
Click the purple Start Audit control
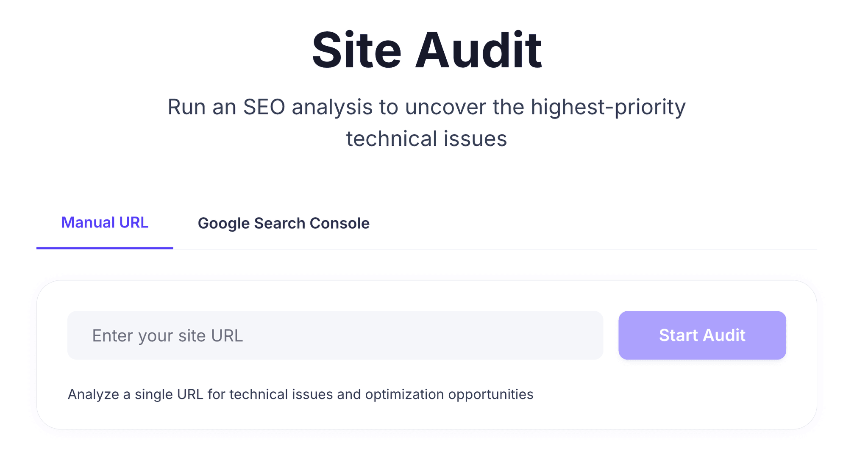[702, 335]
